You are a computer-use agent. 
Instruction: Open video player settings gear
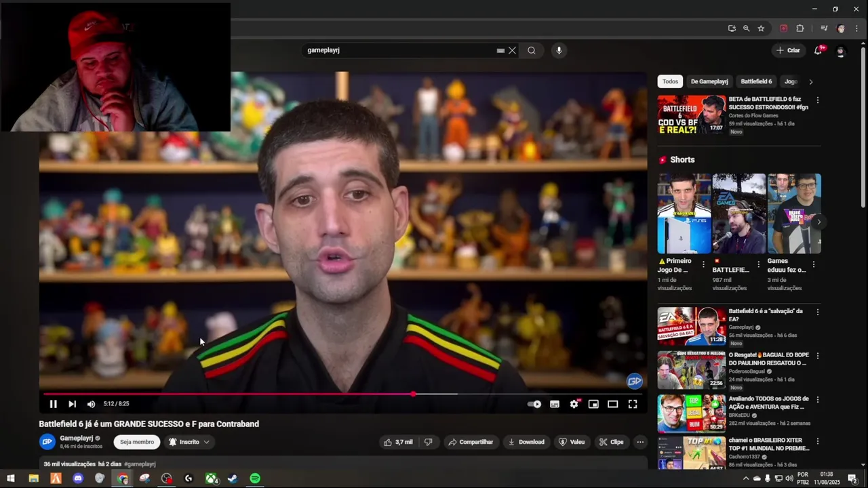click(x=574, y=404)
